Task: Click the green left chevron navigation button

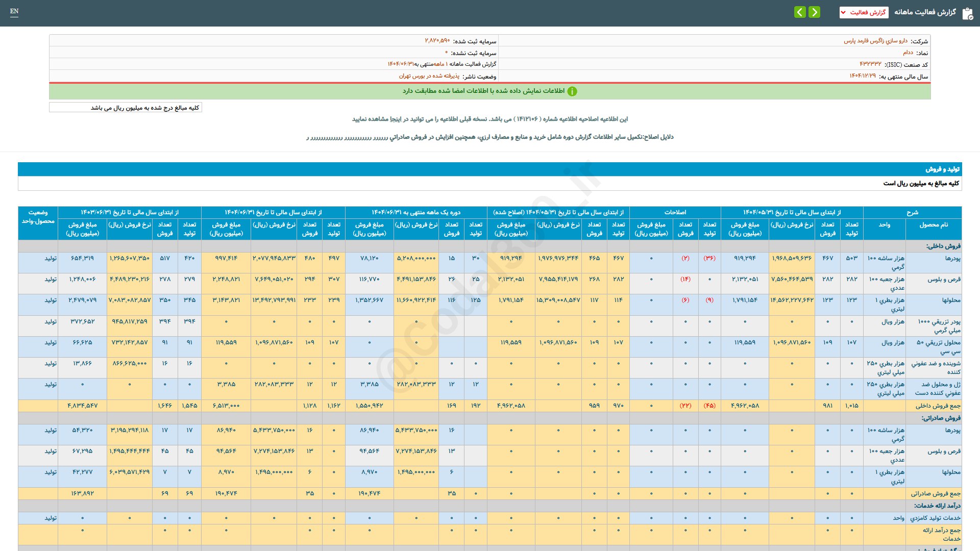Action: tap(800, 12)
